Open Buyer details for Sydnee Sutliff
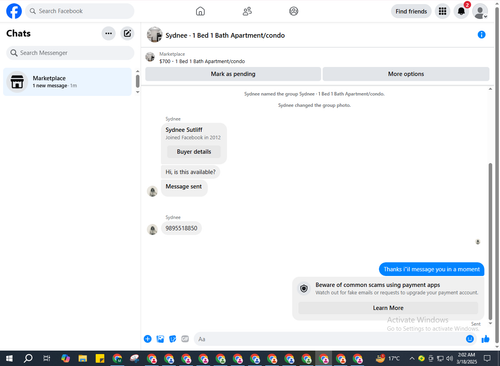Screen dimensions: 500x366 194,152
